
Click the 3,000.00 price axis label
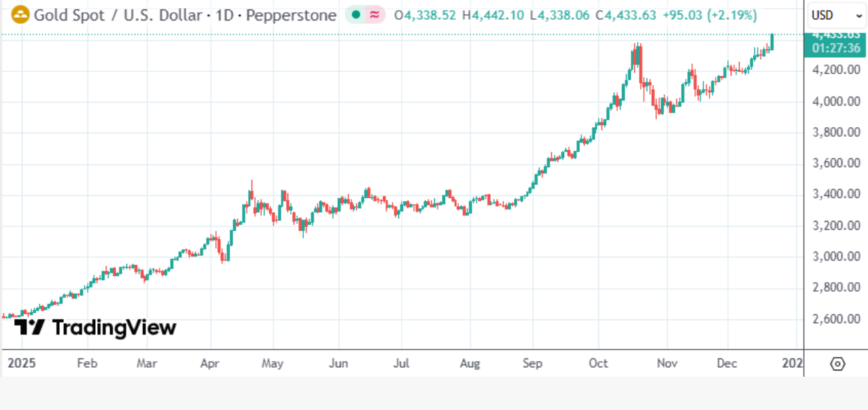[835, 256]
